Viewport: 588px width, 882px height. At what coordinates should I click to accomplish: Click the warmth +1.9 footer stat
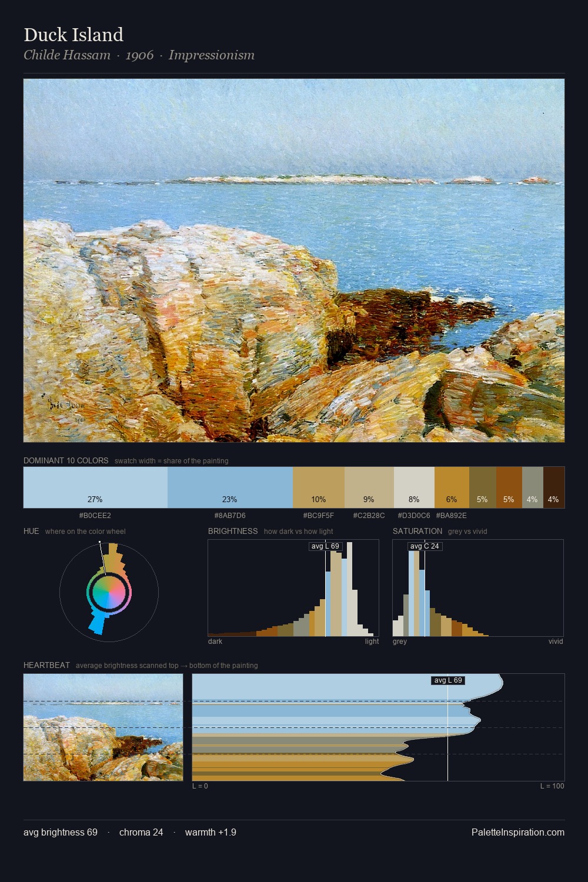pyautogui.click(x=211, y=833)
